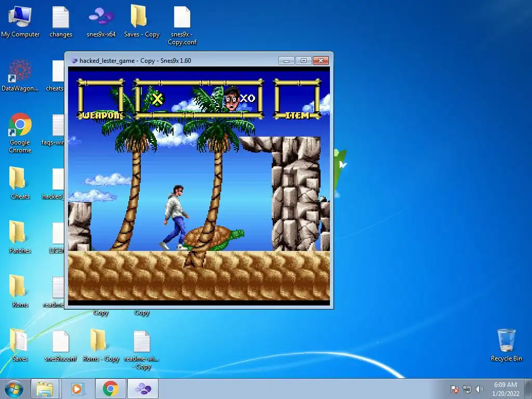Viewport: 532px width, 399px height.
Task: Open Windows Explorer from the taskbar
Action: (x=45, y=389)
